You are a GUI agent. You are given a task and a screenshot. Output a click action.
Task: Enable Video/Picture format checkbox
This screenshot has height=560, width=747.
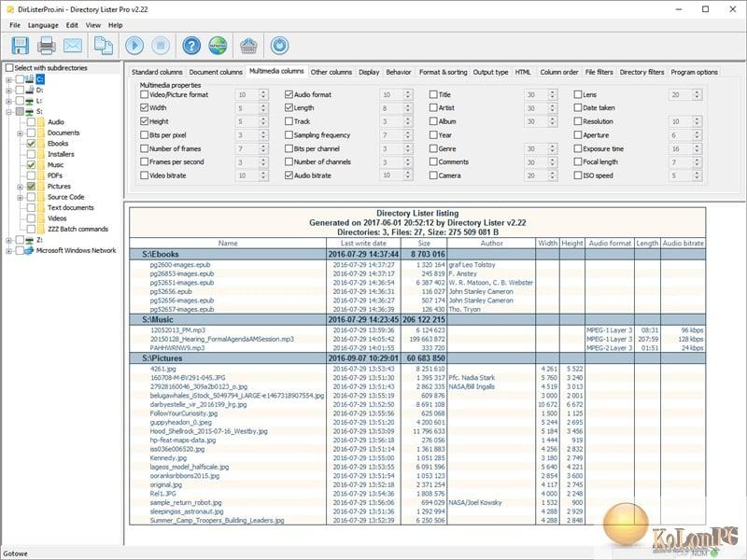145,94
